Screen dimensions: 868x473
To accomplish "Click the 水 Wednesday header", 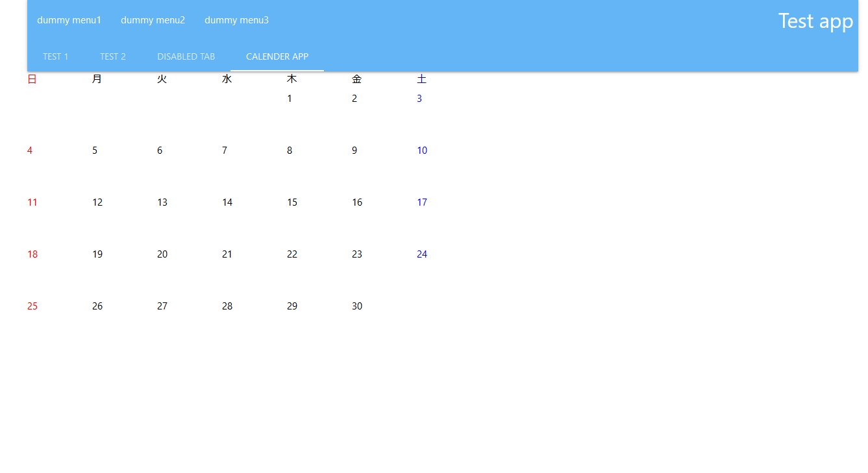I will pos(227,79).
